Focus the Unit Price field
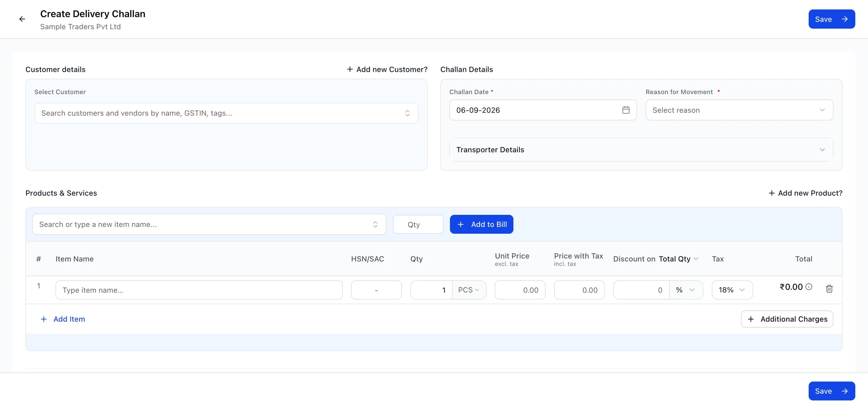 coord(520,290)
